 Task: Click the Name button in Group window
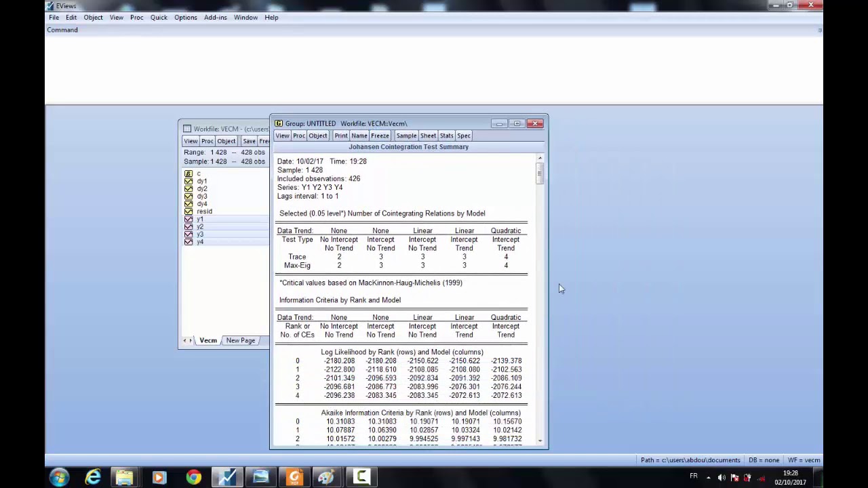tap(359, 136)
